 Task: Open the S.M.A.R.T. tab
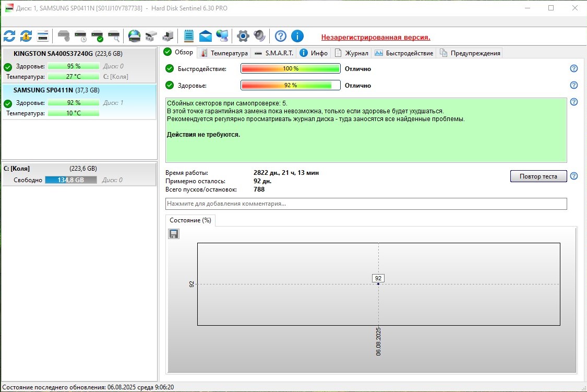tap(274, 53)
